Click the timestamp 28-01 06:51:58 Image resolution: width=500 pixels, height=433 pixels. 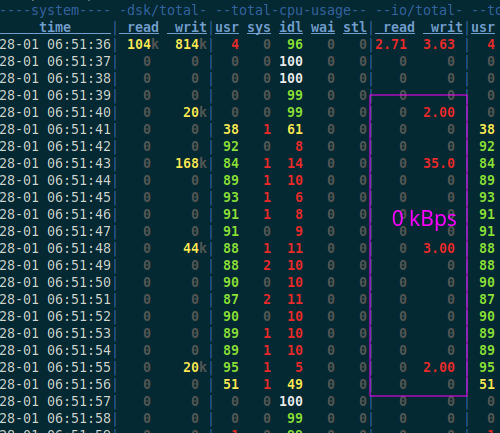pyautogui.click(x=55, y=418)
